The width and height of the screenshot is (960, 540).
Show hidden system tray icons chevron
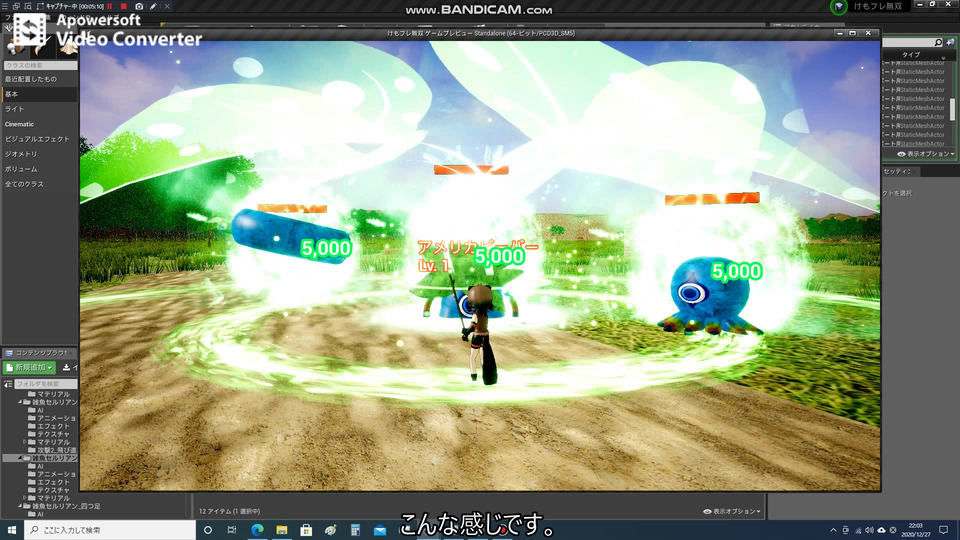click(x=833, y=530)
